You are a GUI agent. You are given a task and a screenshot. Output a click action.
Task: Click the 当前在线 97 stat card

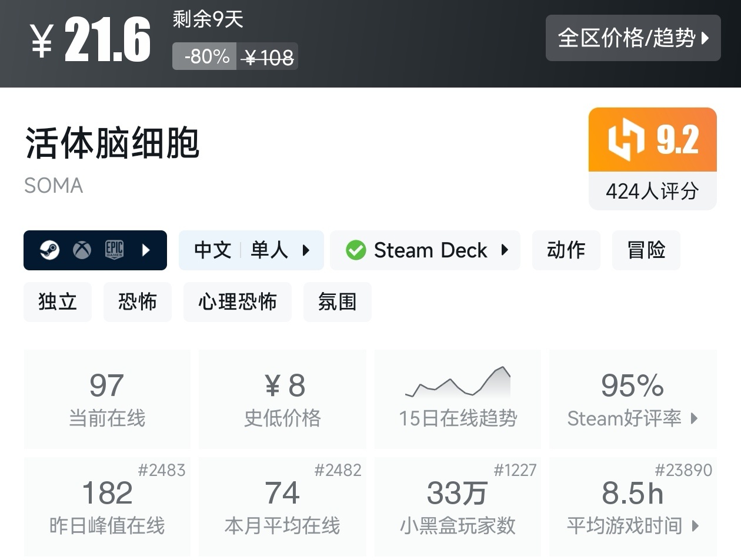click(107, 399)
